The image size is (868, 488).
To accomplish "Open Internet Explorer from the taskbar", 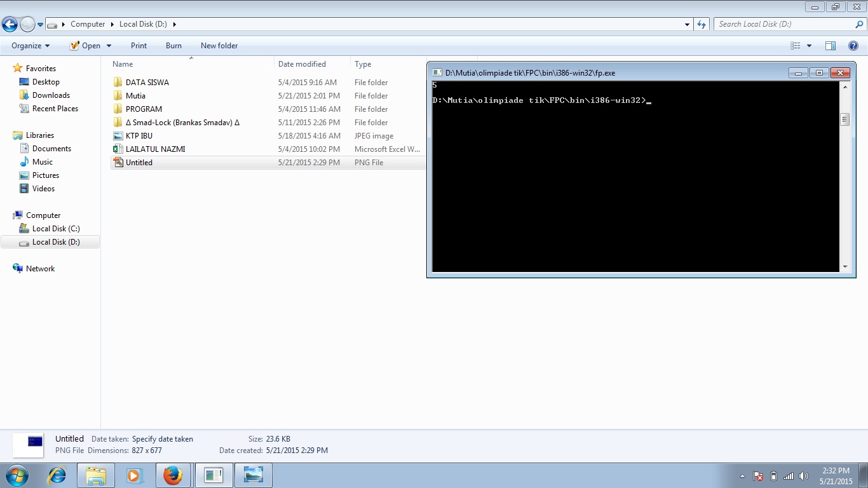I will pyautogui.click(x=57, y=475).
